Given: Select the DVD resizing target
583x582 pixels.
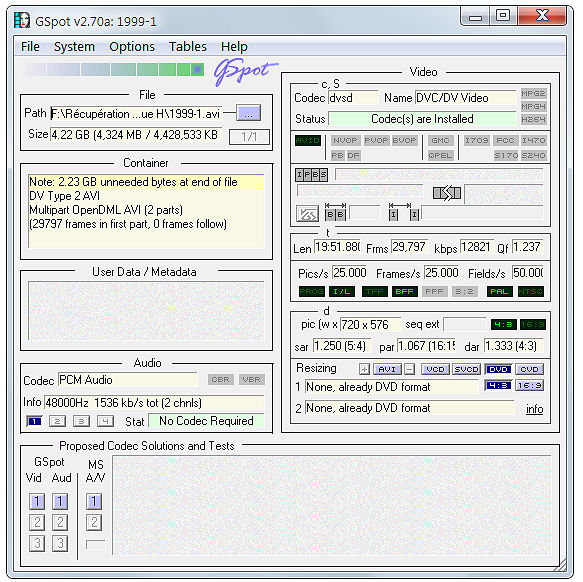Looking at the screenshot, I should pyautogui.click(x=498, y=369).
